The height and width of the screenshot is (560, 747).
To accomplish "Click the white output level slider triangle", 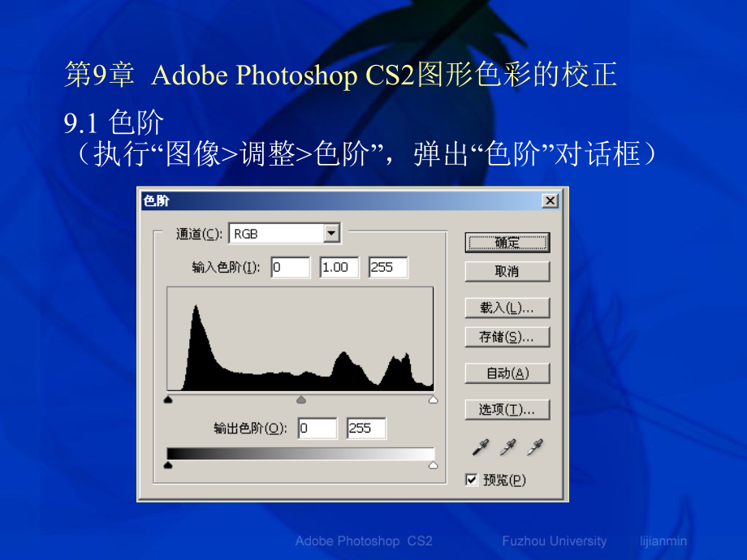I will (x=433, y=464).
